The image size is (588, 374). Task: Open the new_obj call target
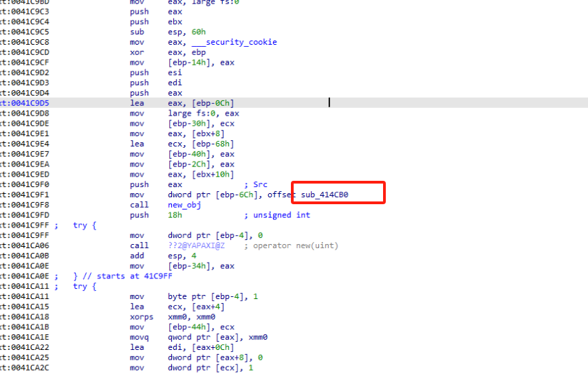pyautogui.click(x=184, y=205)
